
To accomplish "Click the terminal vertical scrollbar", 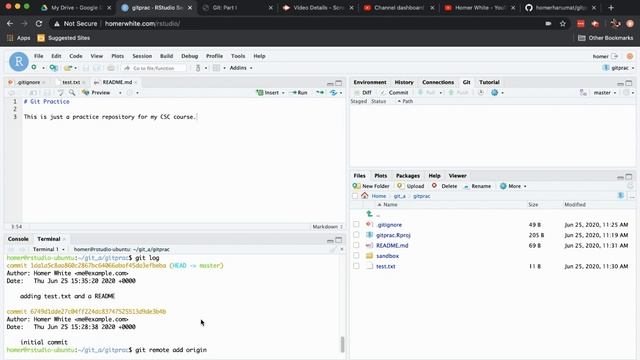I will [x=342, y=344].
